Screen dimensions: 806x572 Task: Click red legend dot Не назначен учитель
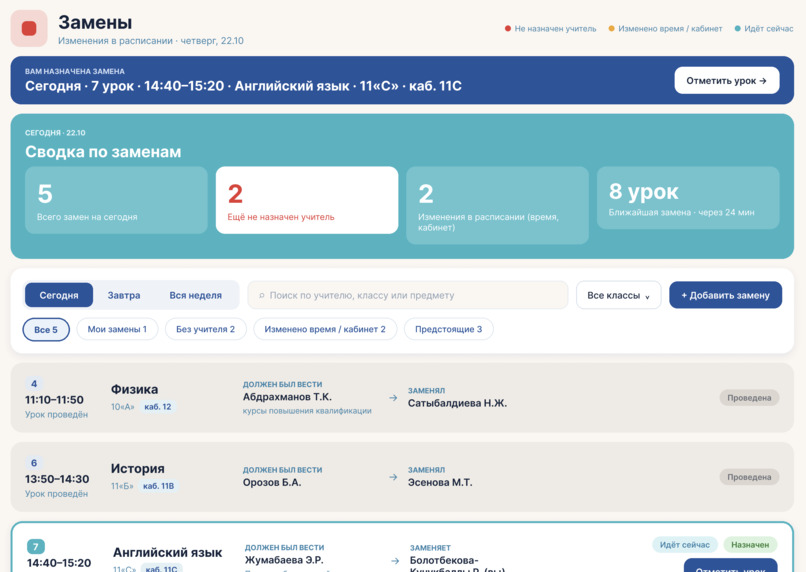click(x=508, y=29)
